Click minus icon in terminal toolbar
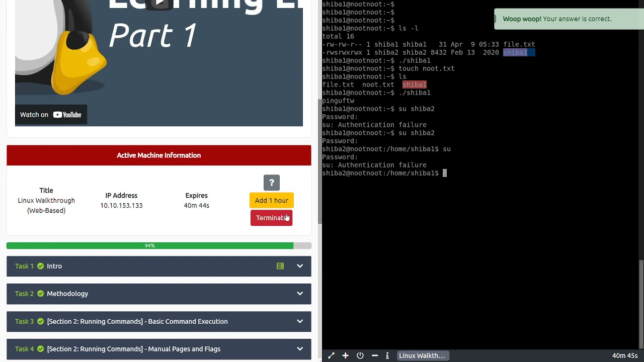Viewport: 644px width, 362px height. 375,355
